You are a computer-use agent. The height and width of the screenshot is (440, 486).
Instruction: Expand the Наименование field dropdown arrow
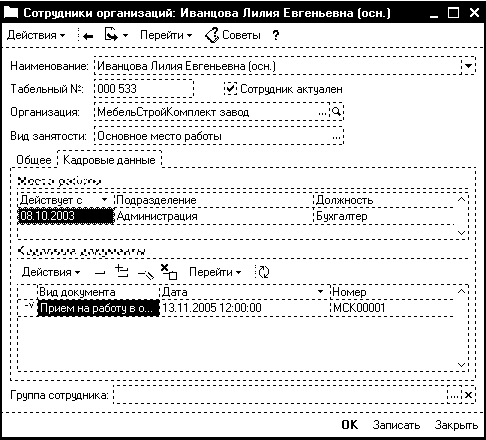(x=468, y=66)
